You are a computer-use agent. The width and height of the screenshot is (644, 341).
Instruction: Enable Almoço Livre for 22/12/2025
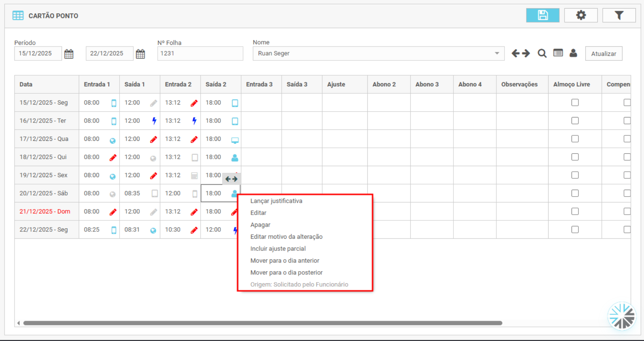575,229
